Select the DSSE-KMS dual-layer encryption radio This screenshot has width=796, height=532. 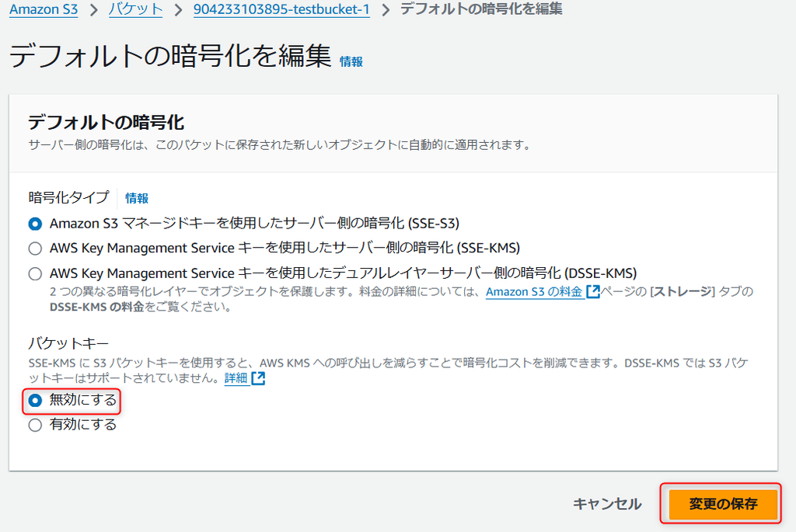click(x=35, y=274)
